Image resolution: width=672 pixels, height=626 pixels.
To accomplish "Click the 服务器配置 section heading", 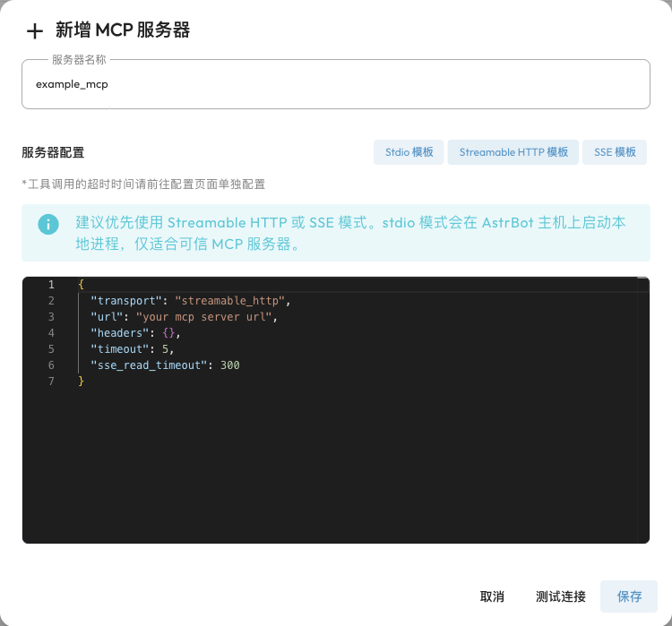I will (53, 152).
